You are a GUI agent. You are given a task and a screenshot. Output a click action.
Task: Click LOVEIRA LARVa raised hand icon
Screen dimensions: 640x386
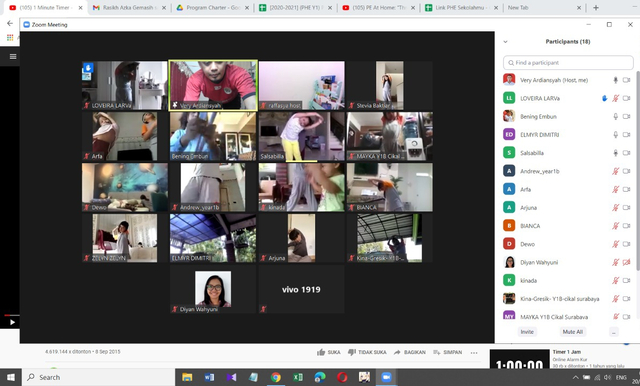(x=604, y=98)
